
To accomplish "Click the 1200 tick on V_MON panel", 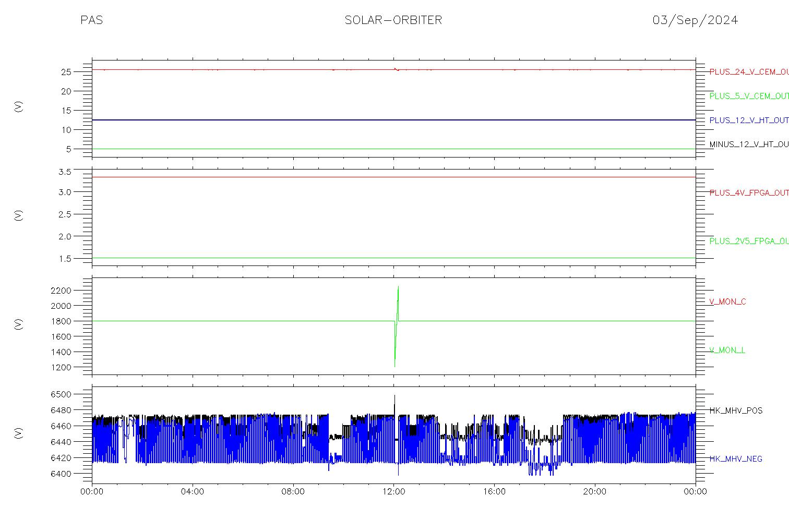I will click(61, 368).
